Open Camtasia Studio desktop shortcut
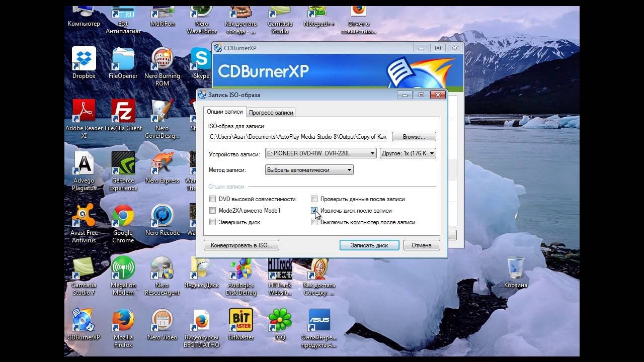The image size is (644, 362). [x=280, y=20]
